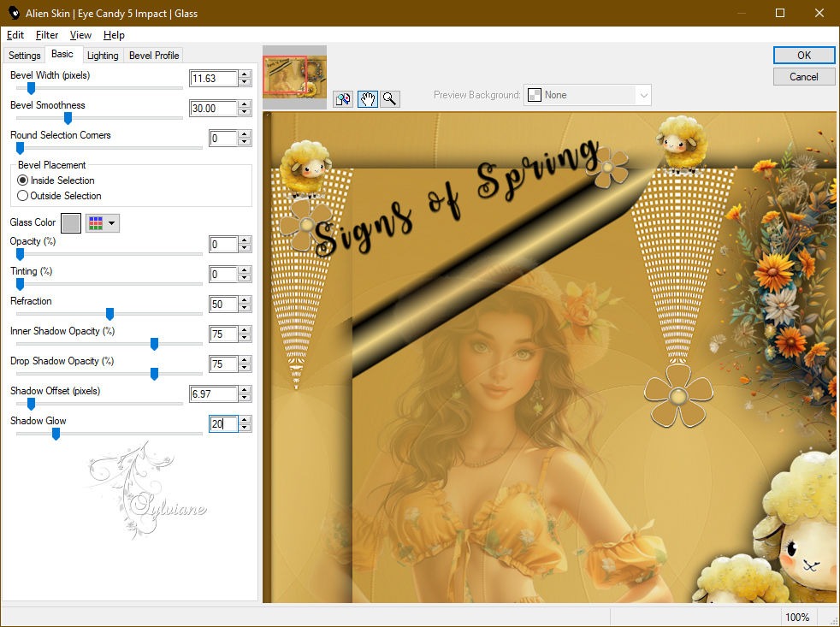
Task: Click the Refraction spinner arrows
Action: tap(245, 305)
